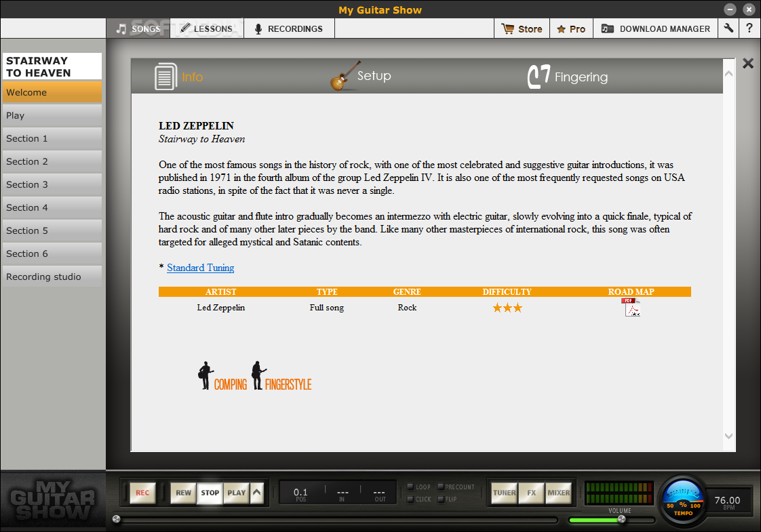Open the MIXER
The height and width of the screenshot is (532, 761).
pos(559,493)
